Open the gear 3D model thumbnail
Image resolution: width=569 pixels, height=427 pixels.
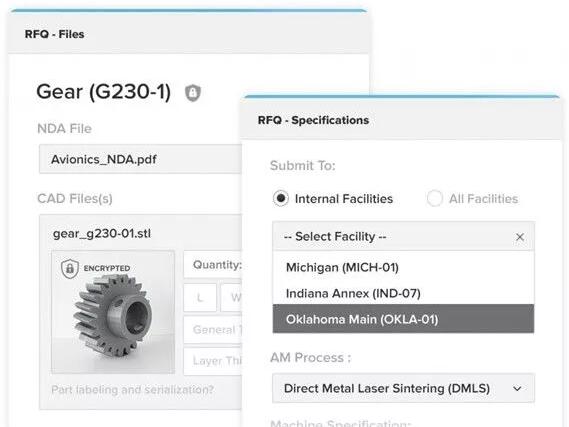click(x=113, y=312)
